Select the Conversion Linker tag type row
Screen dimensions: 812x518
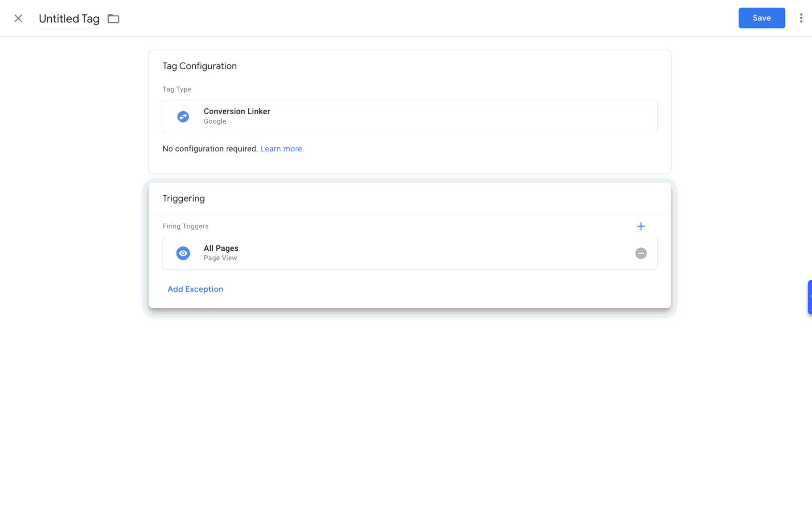pyautogui.click(x=409, y=116)
